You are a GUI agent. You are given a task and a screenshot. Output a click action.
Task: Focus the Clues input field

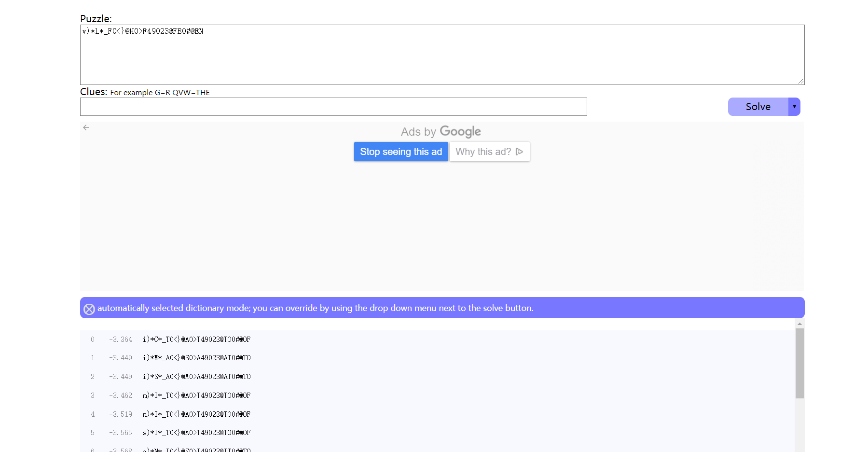pos(333,107)
